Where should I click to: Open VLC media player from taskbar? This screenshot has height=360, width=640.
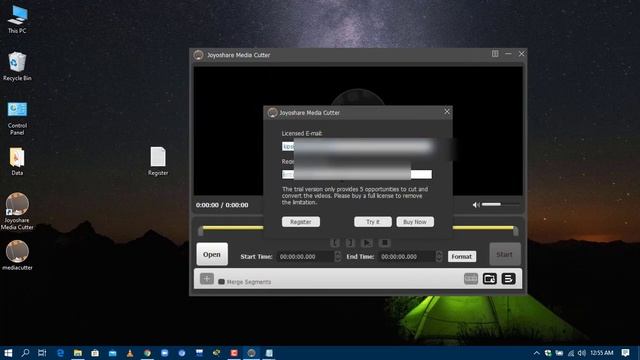(x=130, y=353)
